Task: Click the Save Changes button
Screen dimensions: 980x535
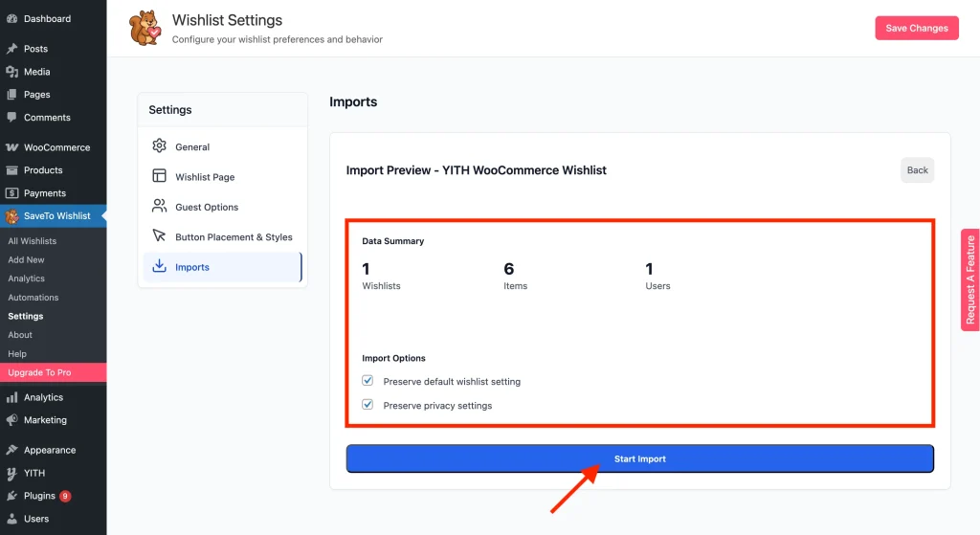Action: [x=916, y=28]
